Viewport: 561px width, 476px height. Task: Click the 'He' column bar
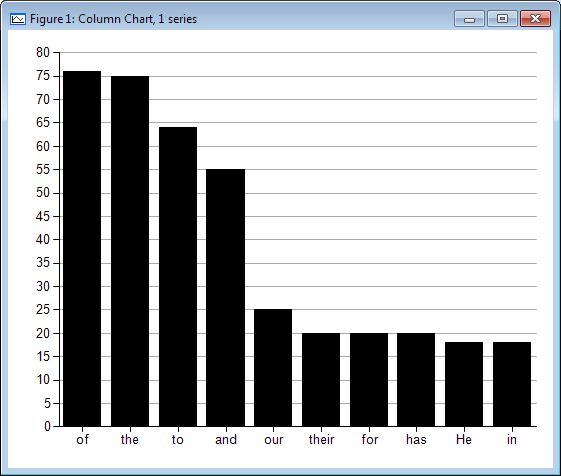click(464, 384)
